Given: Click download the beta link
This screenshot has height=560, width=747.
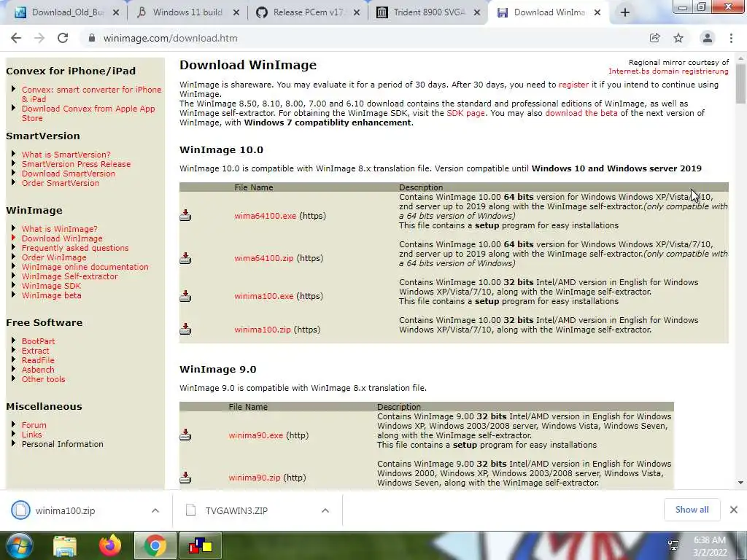Looking at the screenshot, I should pos(581,113).
